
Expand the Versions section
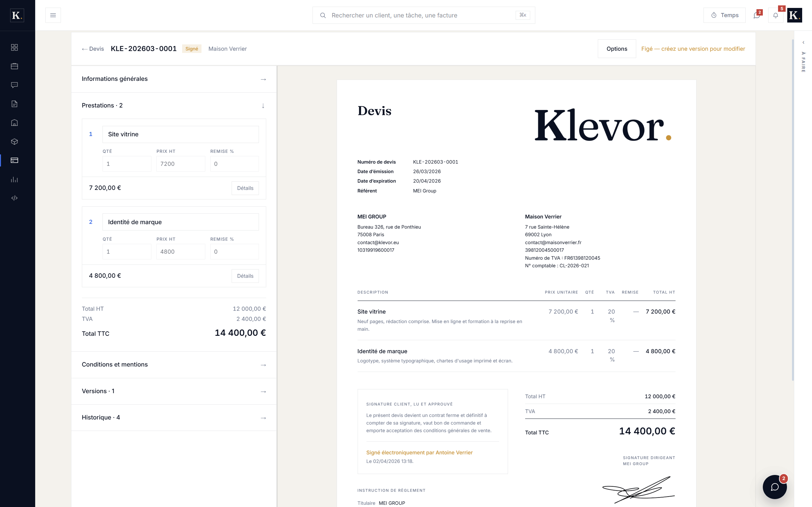click(174, 391)
